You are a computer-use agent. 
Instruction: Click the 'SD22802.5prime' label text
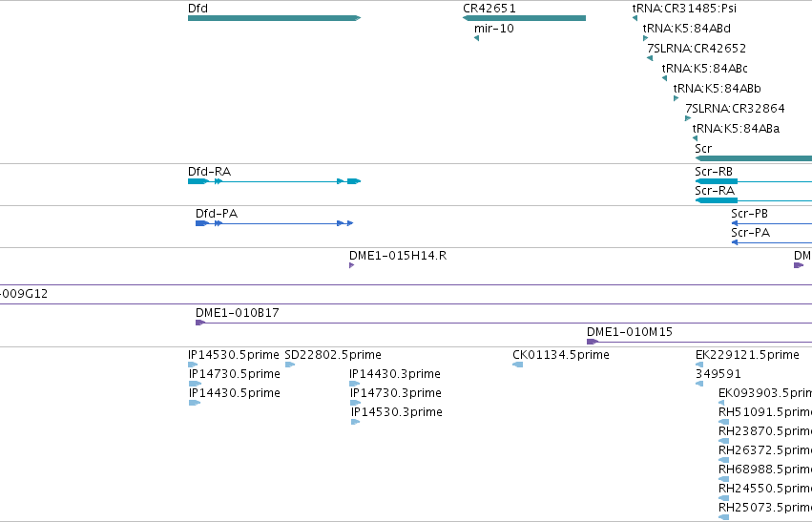coord(333,355)
